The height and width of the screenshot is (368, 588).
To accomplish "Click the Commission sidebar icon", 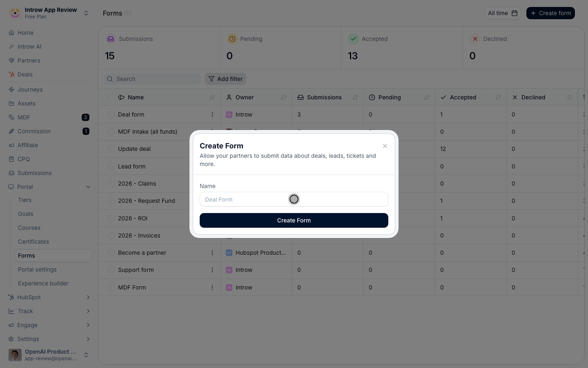I will coord(11,131).
